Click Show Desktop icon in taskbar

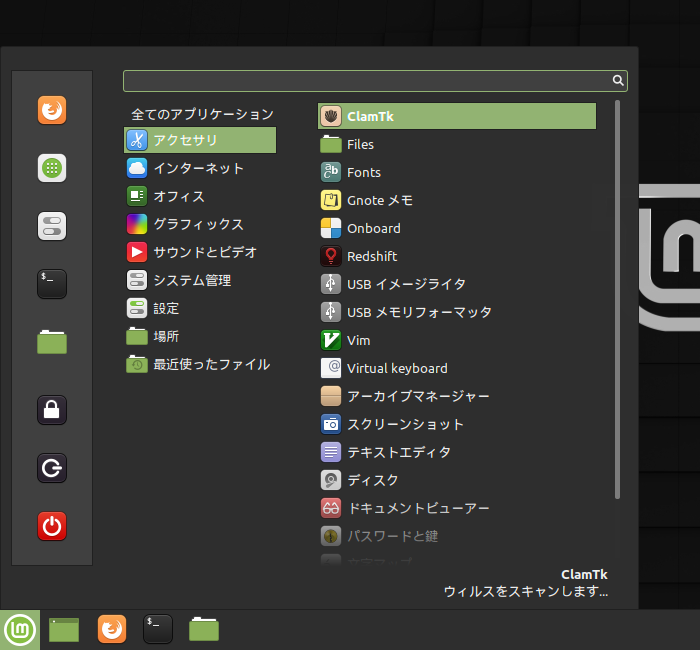[64, 630]
